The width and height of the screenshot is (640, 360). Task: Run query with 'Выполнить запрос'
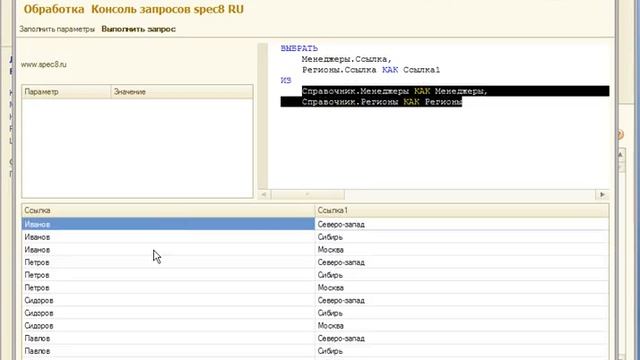tap(139, 29)
